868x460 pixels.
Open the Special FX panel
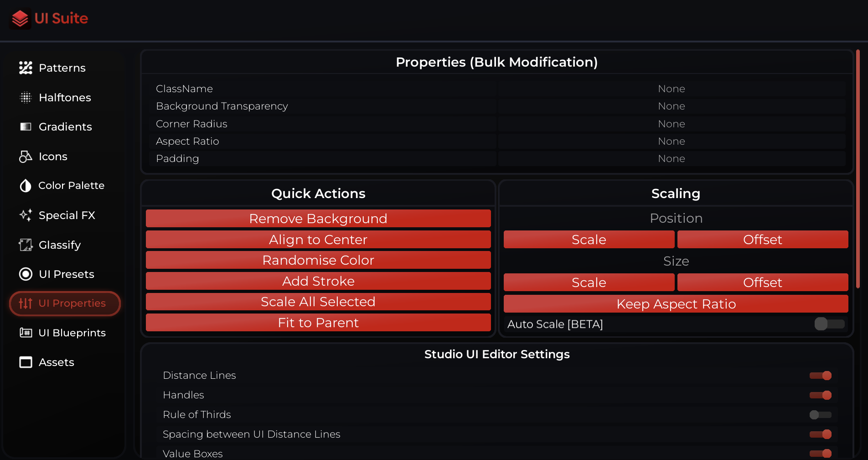tap(67, 215)
